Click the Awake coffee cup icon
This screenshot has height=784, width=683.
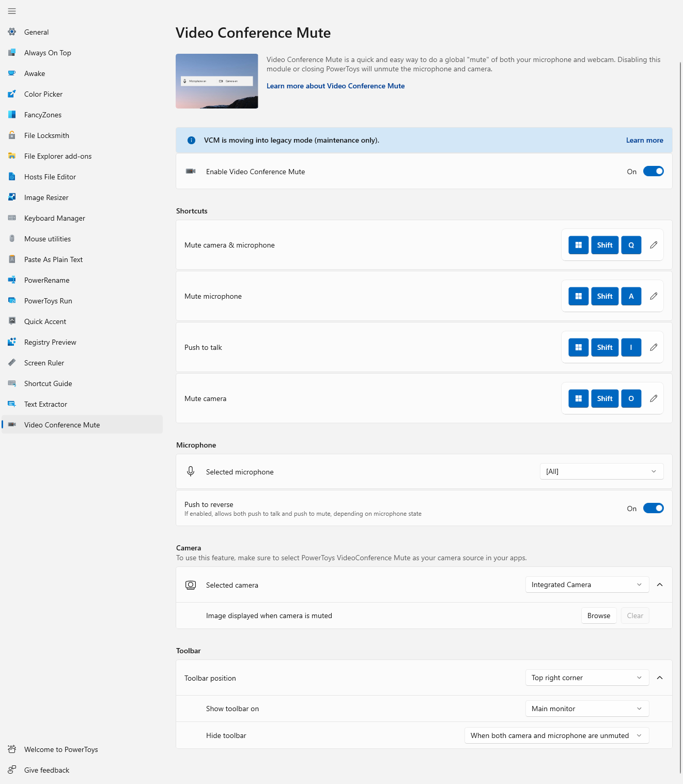[11, 73]
